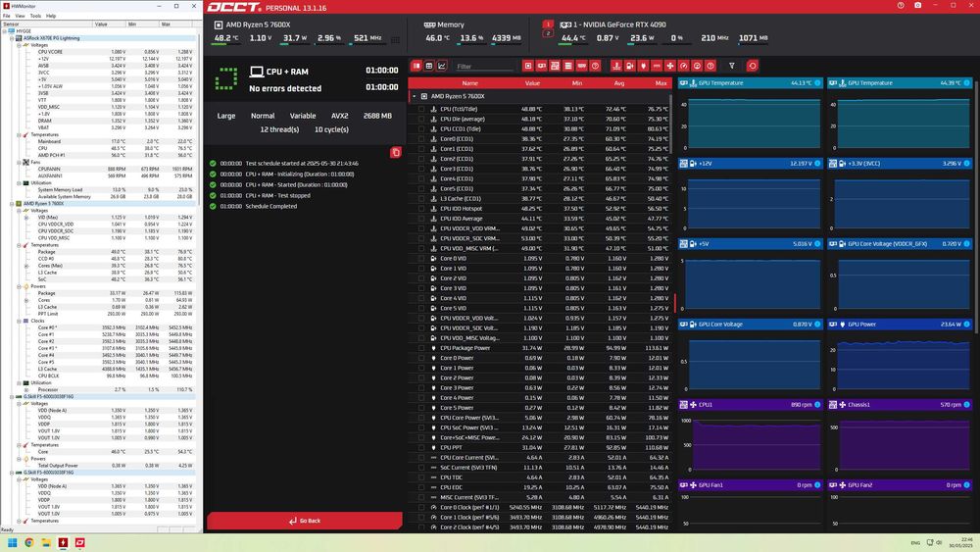Click the blue circle on +12V graph

tap(817, 163)
